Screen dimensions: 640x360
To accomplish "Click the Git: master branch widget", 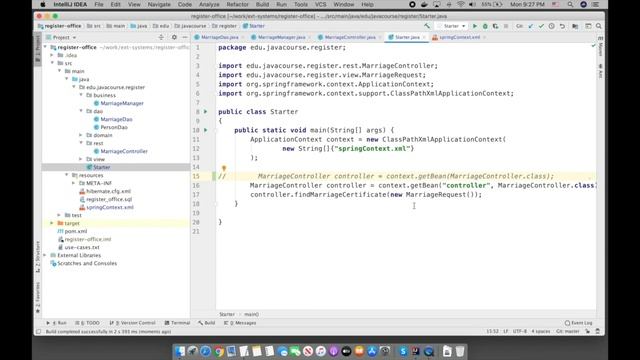I will click(x=568, y=331).
